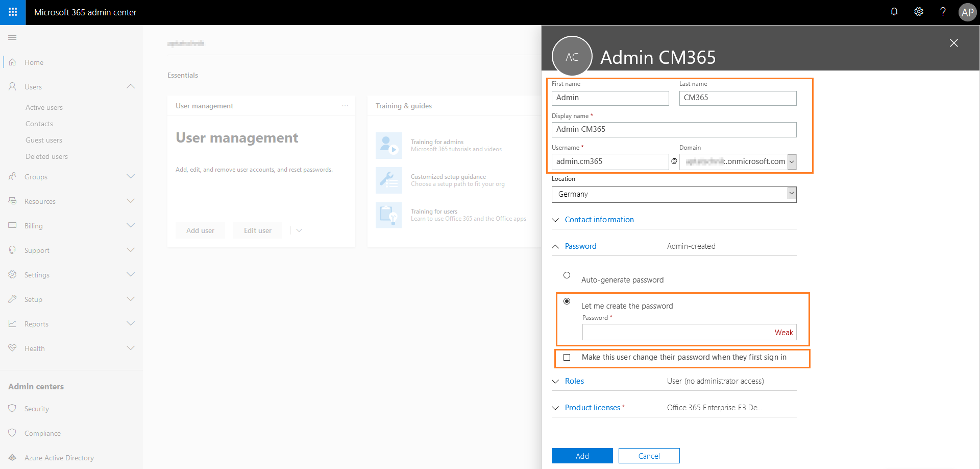Screen dimensions: 980x469
Task: Click the Last name field
Action: point(738,98)
